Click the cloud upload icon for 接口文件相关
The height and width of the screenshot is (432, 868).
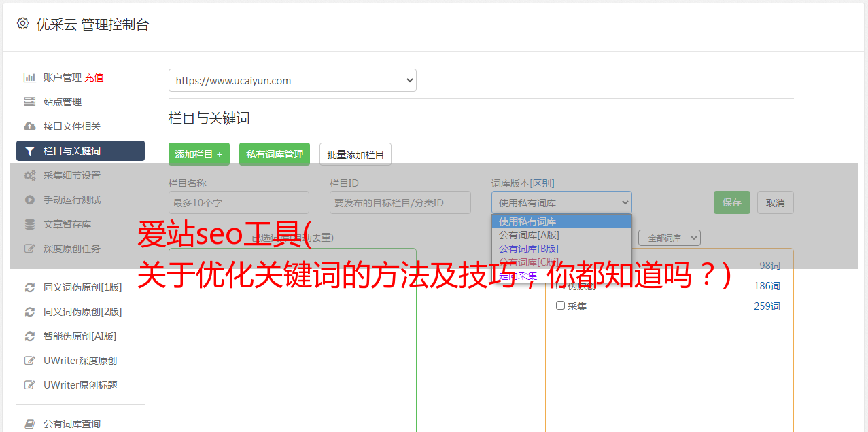29,126
